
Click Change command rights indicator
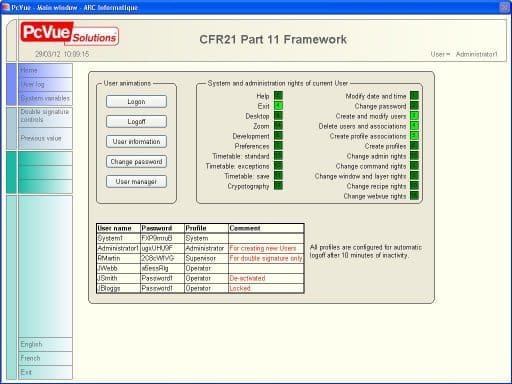click(414, 166)
